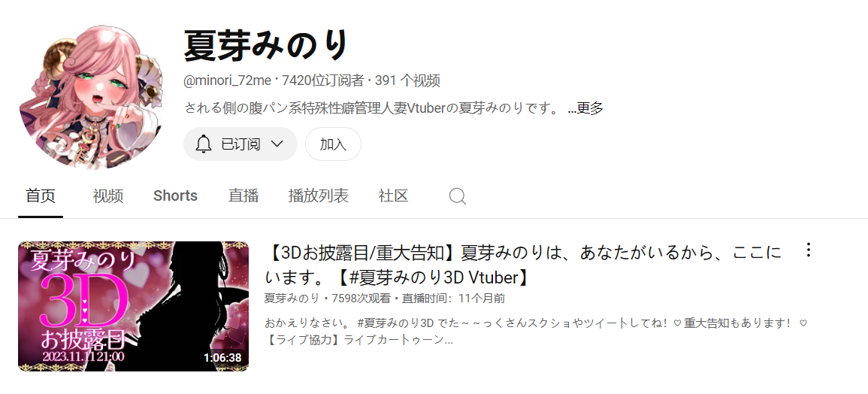This screenshot has height=394, width=868.
Task: Click the 1:06:38 duration badge
Action: pos(222,357)
